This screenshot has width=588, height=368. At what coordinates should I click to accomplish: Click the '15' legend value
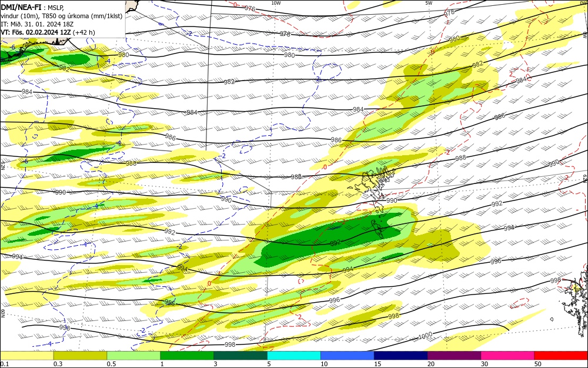377,364
